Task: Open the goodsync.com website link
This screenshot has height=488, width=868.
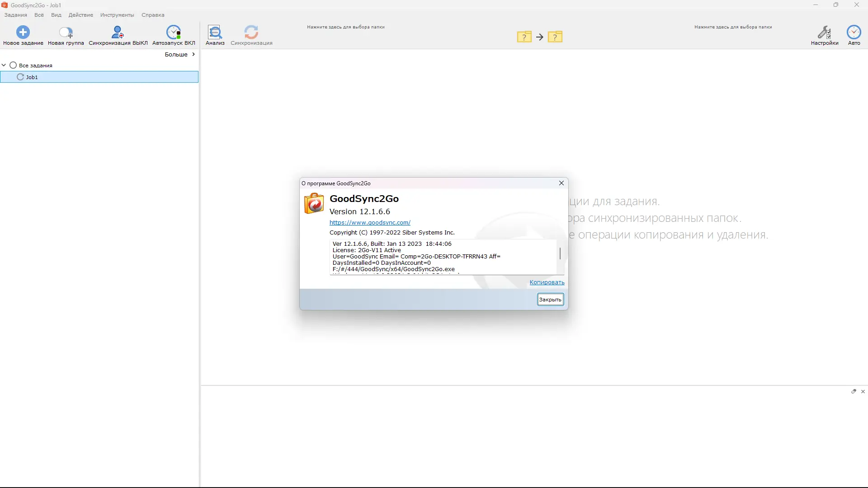Action: [370, 222]
